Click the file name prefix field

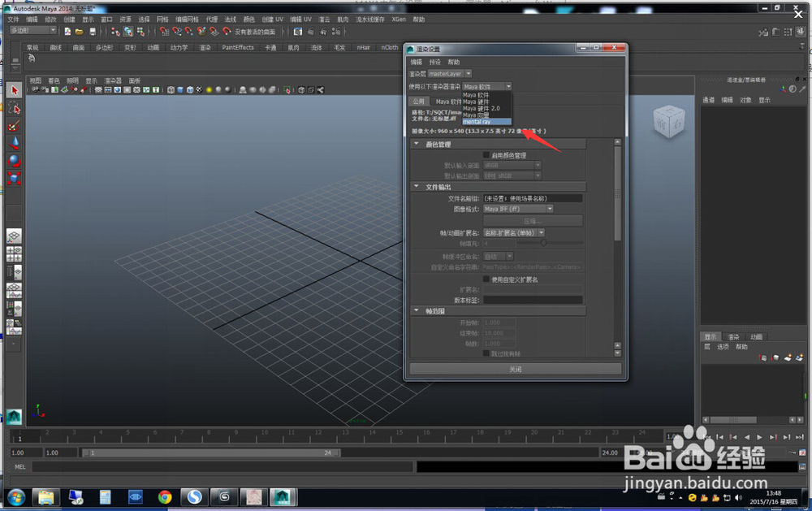(x=533, y=198)
